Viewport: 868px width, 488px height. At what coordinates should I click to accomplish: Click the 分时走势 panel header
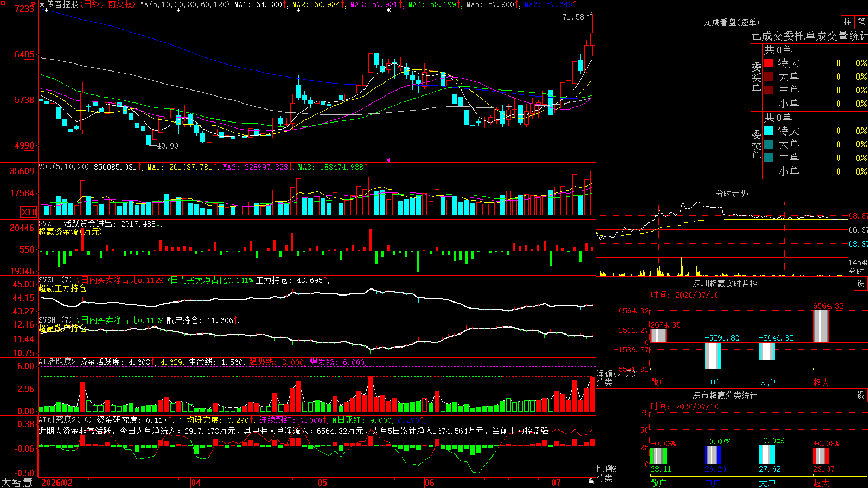coord(732,194)
